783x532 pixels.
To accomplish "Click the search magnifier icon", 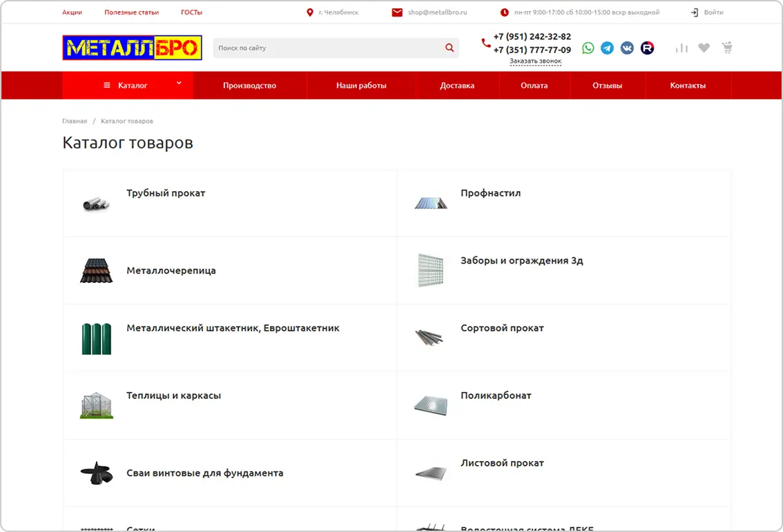I will [x=449, y=48].
